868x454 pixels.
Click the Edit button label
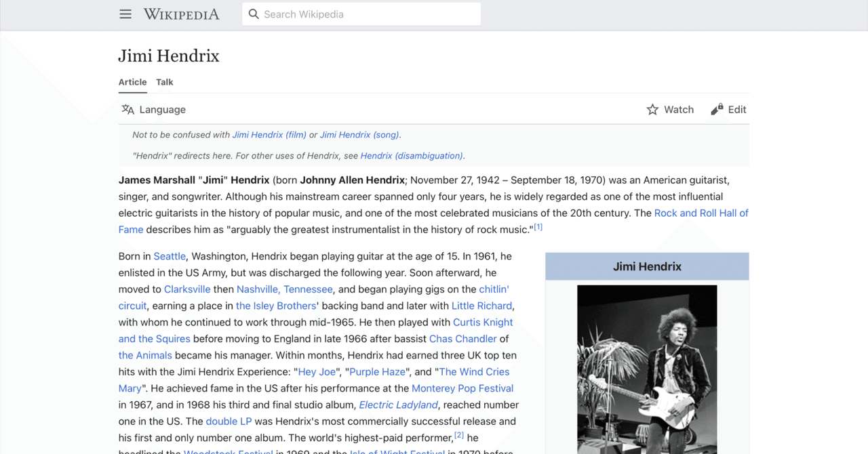(x=737, y=109)
